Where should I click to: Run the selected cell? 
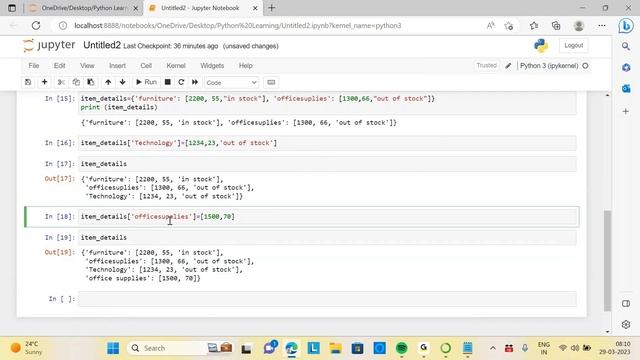tap(146, 82)
